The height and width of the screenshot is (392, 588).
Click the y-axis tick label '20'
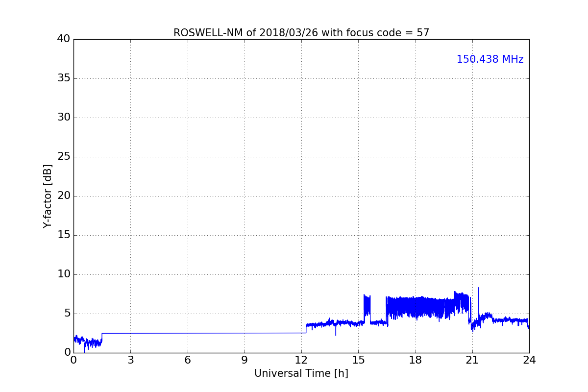point(64,196)
